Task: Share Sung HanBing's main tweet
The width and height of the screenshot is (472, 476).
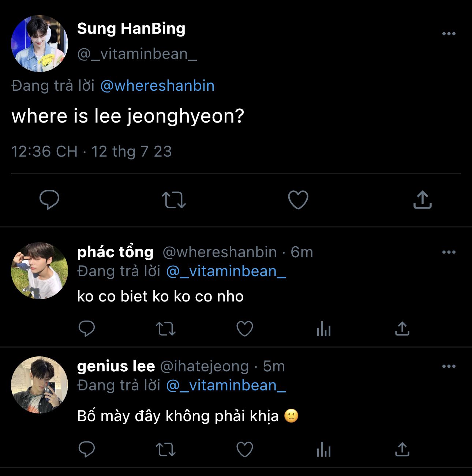Action: click(423, 200)
